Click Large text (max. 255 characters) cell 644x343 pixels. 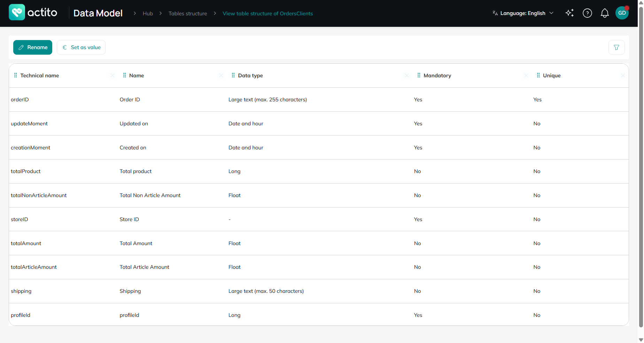coord(267,100)
